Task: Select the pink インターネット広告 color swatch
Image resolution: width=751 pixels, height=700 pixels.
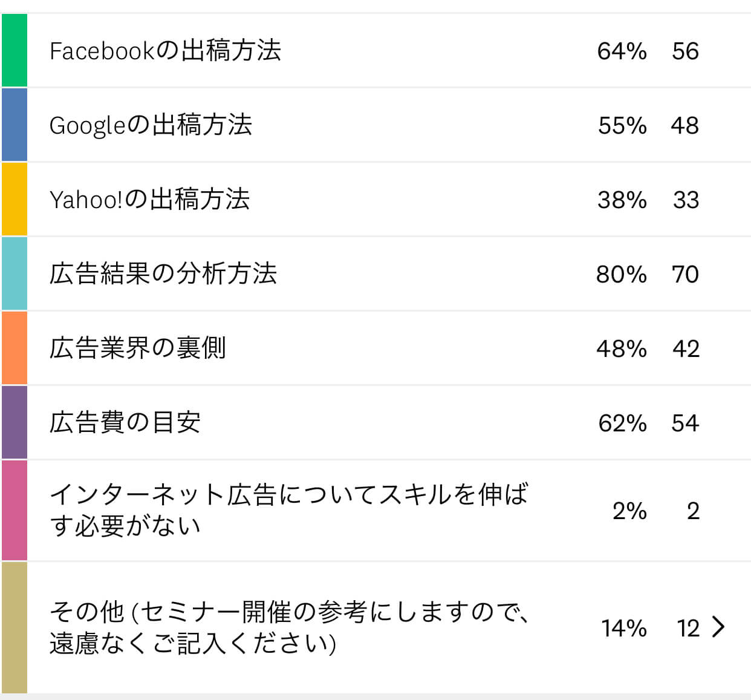Action: [x=15, y=511]
